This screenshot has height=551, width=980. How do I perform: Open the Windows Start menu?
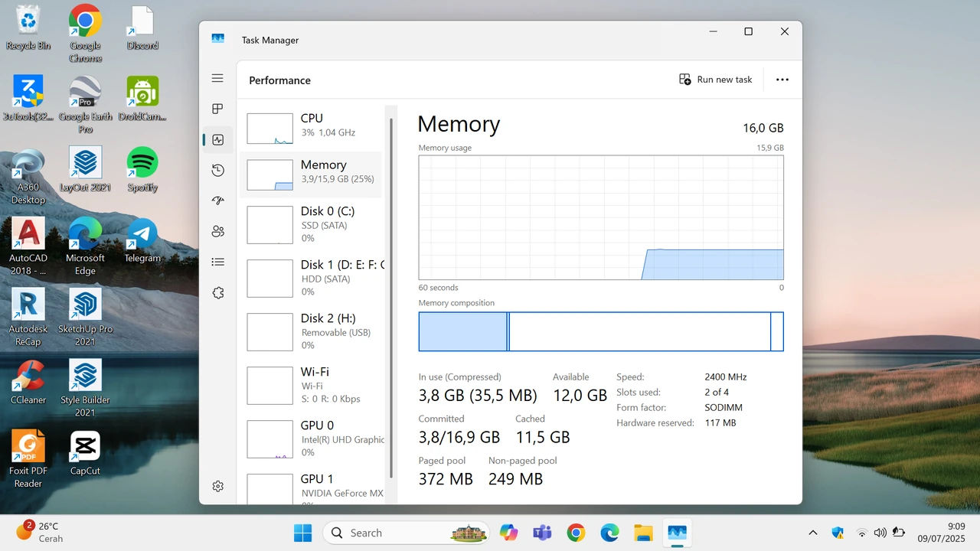[x=303, y=533]
